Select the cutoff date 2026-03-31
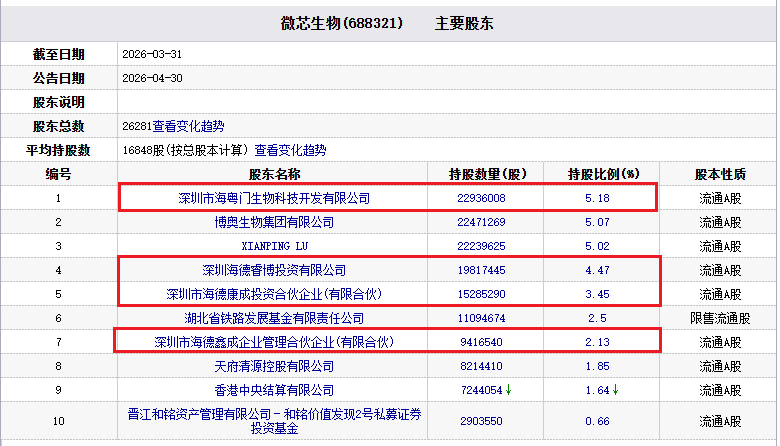Viewport: 780px width, 446px height. click(x=152, y=54)
